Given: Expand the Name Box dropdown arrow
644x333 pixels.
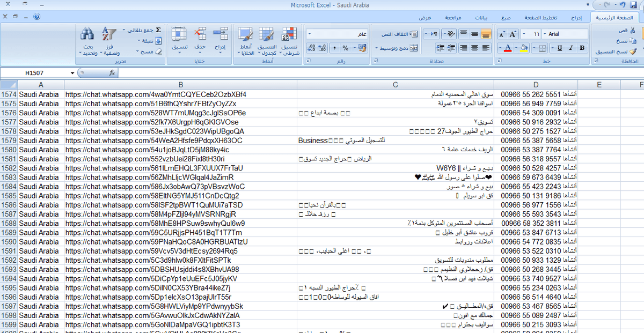Looking at the screenshot, I should (x=72, y=73).
